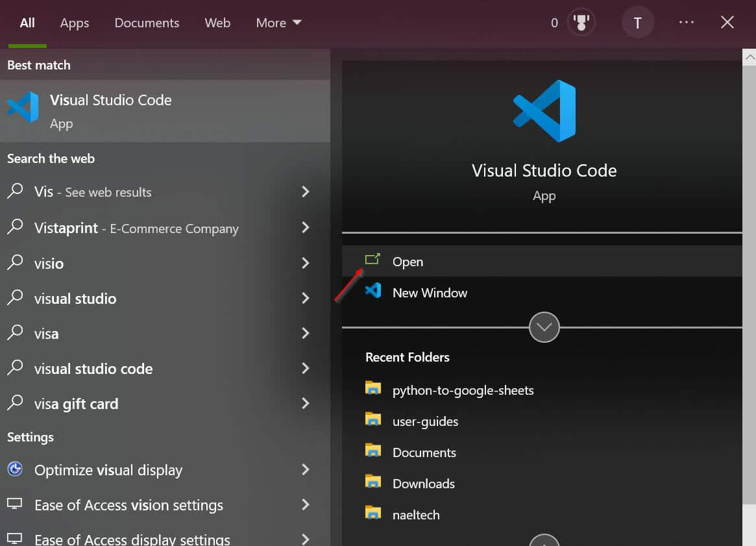Expand arrow for visa result
756x546 pixels.
[305, 333]
